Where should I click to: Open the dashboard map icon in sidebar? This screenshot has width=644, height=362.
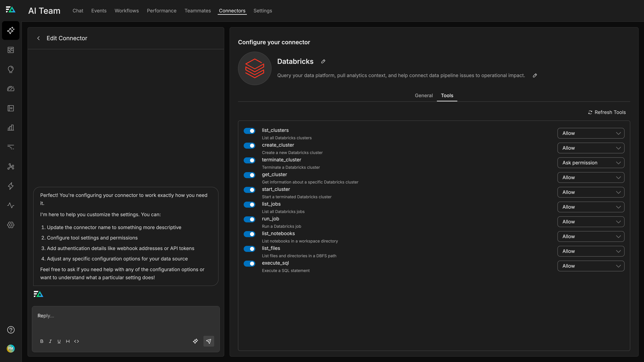[11, 50]
